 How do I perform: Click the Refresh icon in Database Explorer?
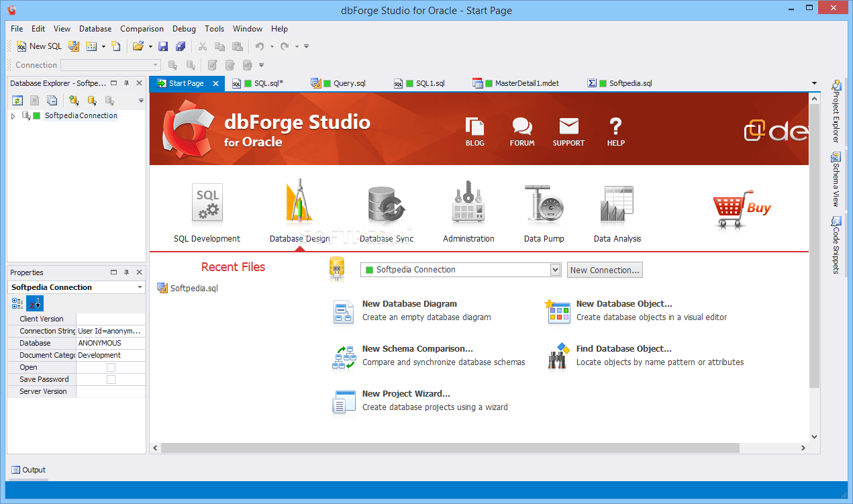pyautogui.click(x=17, y=101)
